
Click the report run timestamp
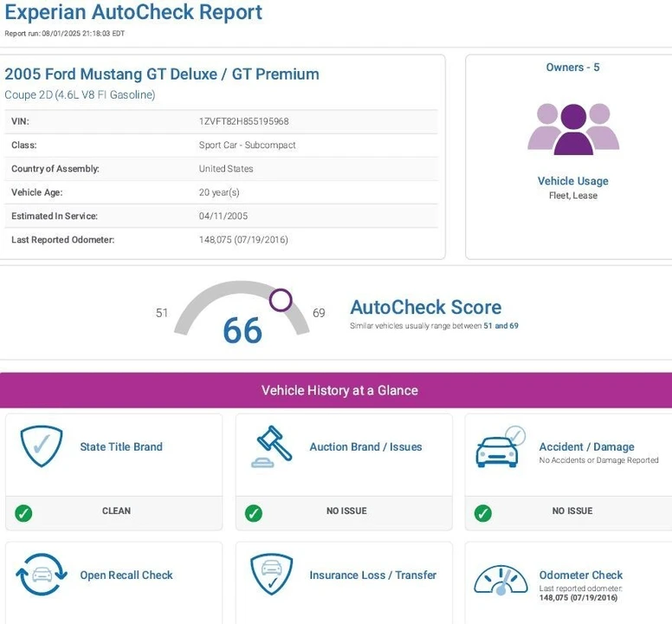tap(65, 34)
